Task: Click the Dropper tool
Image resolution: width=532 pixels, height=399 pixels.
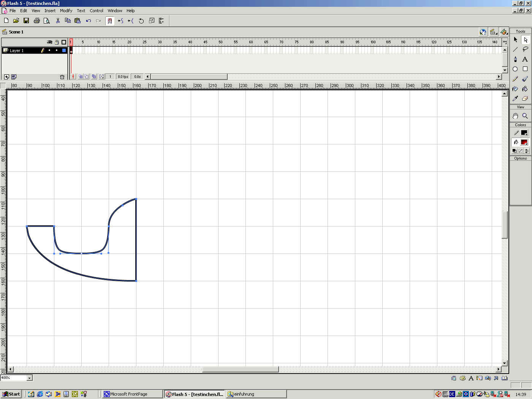Action: point(515,98)
